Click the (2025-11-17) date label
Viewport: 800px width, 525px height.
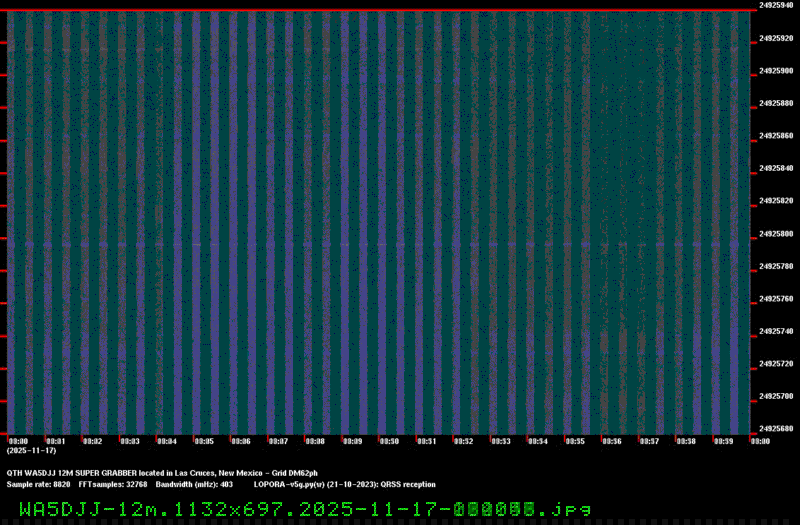pyautogui.click(x=25, y=452)
